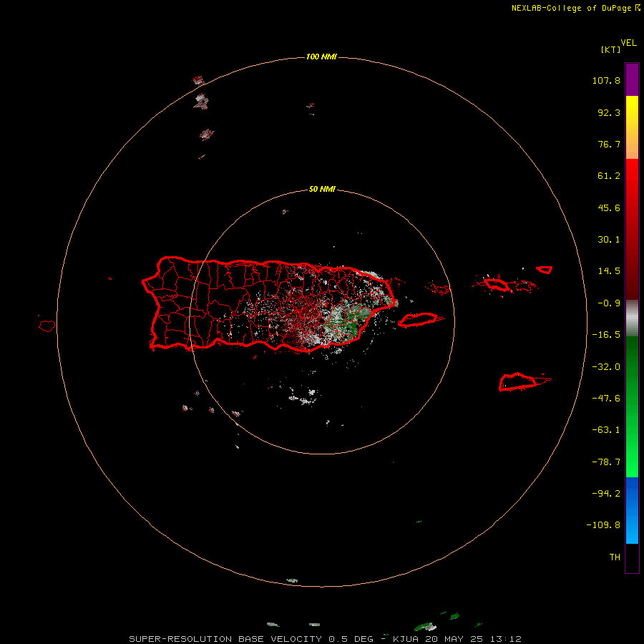The width and height of the screenshot is (644, 644).
Task: Click the 14.5 velocity scale value
Action: [x=609, y=271]
